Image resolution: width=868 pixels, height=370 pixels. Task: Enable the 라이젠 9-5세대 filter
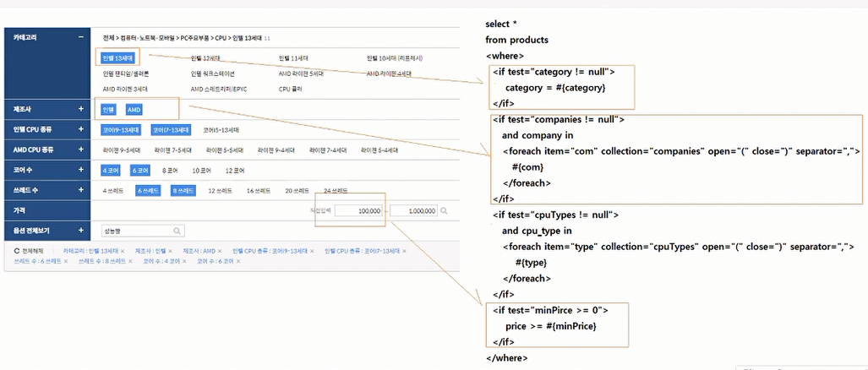[121, 150]
